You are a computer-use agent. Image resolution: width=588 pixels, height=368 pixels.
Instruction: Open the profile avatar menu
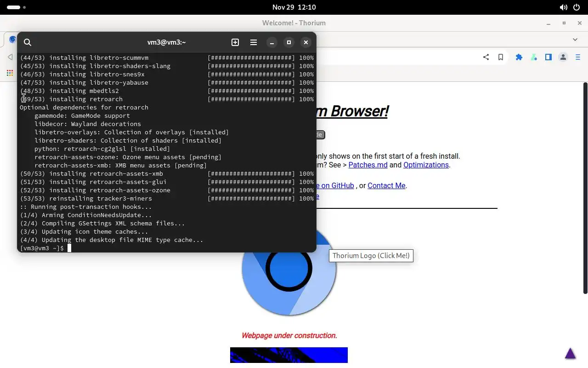pyautogui.click(x=563, y=57)
